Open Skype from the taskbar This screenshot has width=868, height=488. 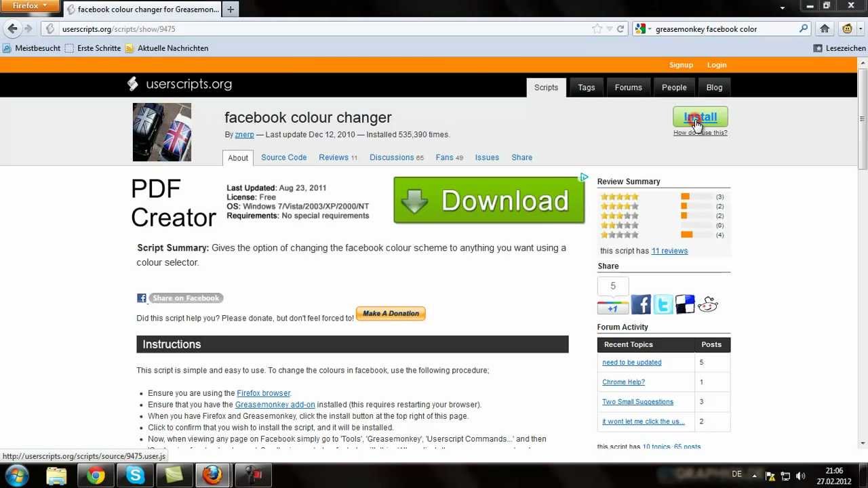(135, 475)
